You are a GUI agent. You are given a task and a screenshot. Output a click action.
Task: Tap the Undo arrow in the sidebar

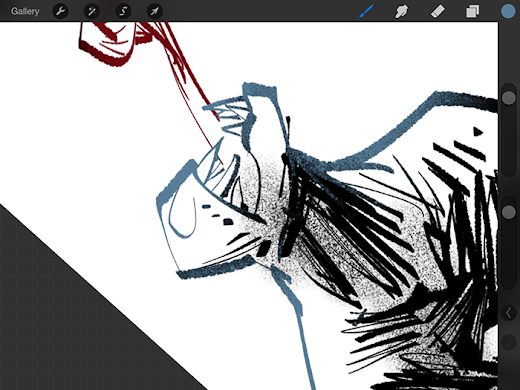[509, 313]
